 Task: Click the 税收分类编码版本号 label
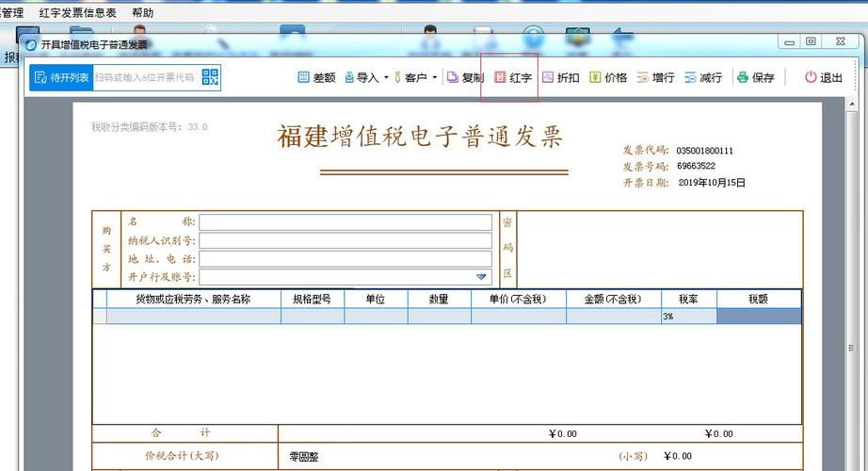pyautogui.click(x=150, y=127)
